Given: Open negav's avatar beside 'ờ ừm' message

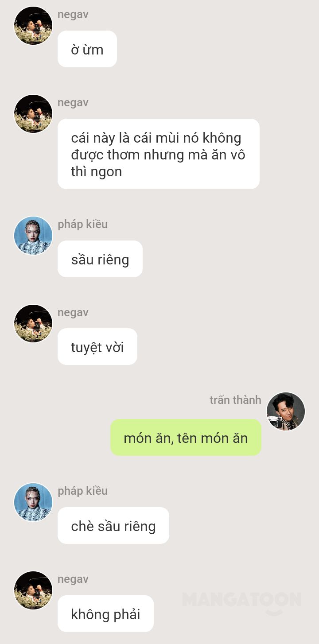Looking at the screenshot, I should click(x=33, y=26).
